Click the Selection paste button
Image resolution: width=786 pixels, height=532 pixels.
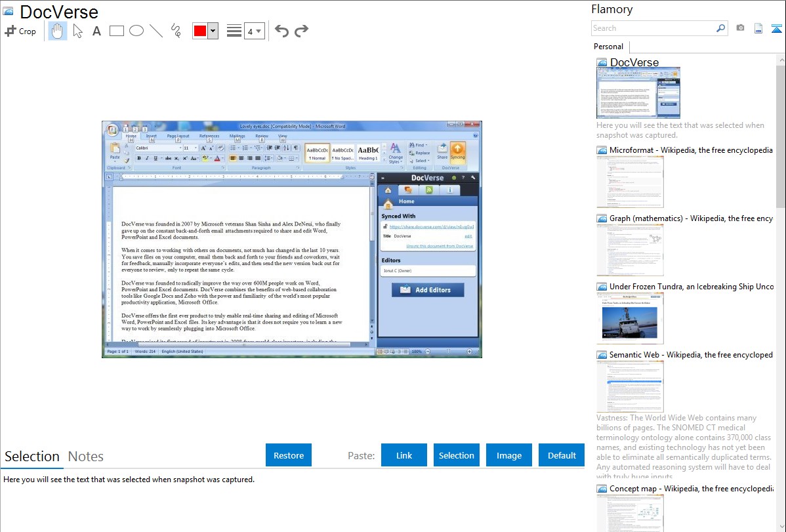click(456, 455)
